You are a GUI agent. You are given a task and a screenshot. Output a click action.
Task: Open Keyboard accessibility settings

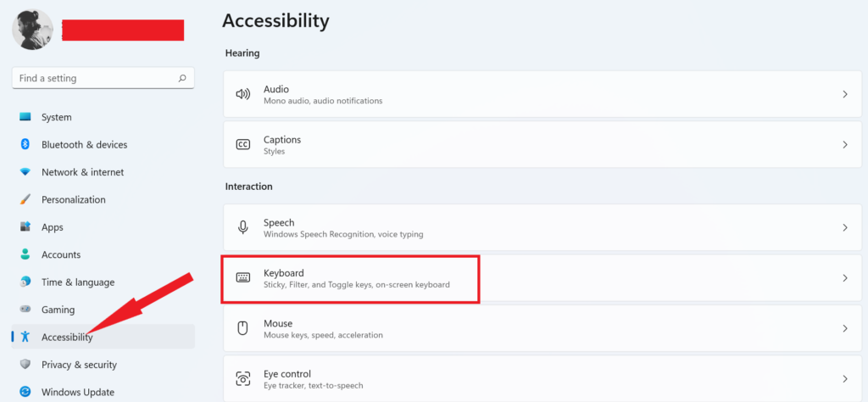pyautogui.click(x=542, y=278)
